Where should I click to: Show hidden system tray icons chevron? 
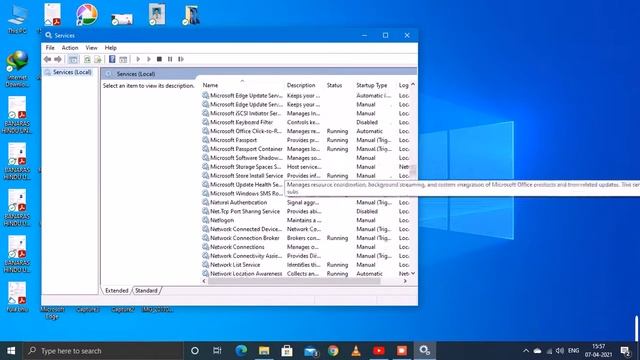click(526, 351)
